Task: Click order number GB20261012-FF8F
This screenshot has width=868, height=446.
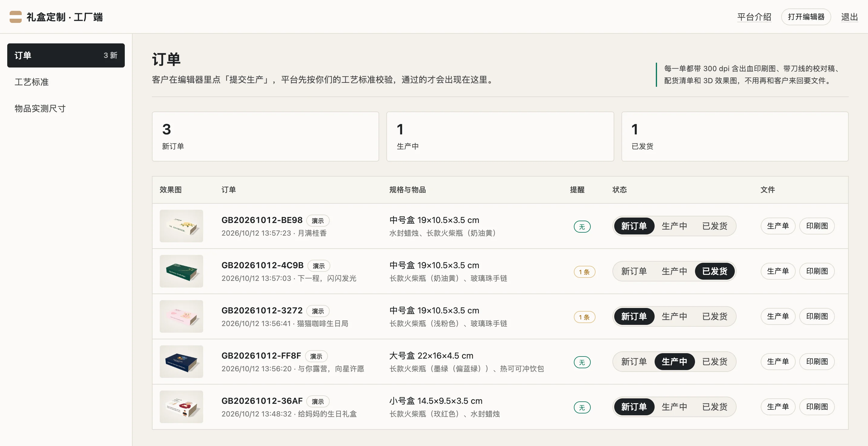Action: coord(261,355)
